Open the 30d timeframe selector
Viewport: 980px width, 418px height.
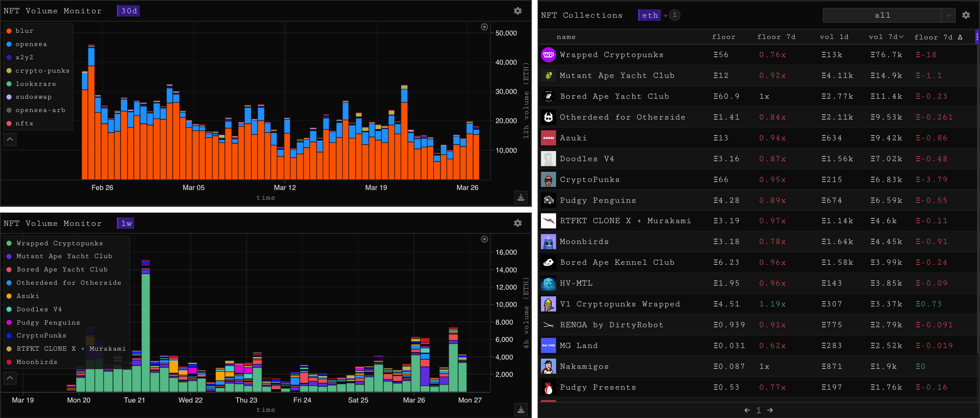(x=129, y=11)
